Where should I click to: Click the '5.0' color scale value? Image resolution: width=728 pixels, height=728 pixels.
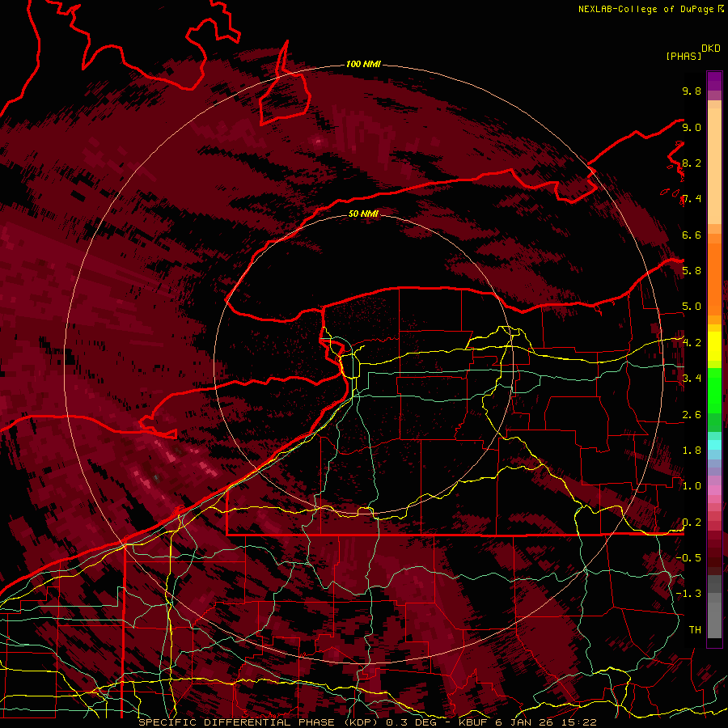click(692, 307)
